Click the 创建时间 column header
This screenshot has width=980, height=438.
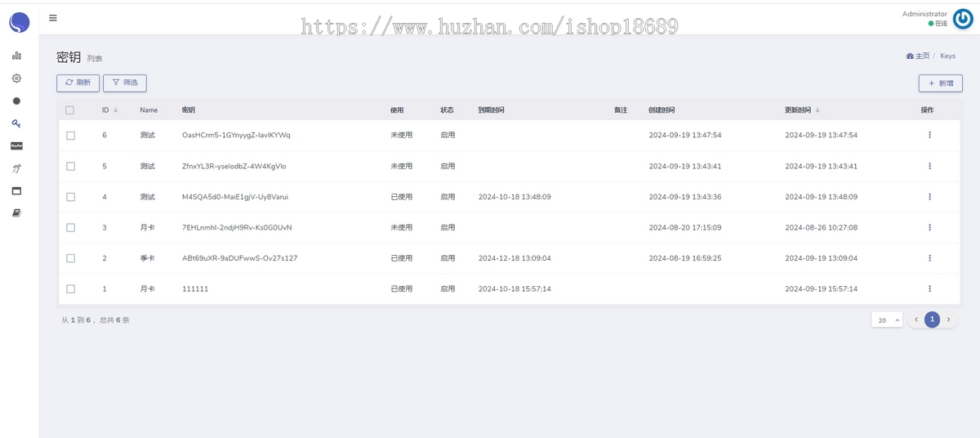pos(661,109)
